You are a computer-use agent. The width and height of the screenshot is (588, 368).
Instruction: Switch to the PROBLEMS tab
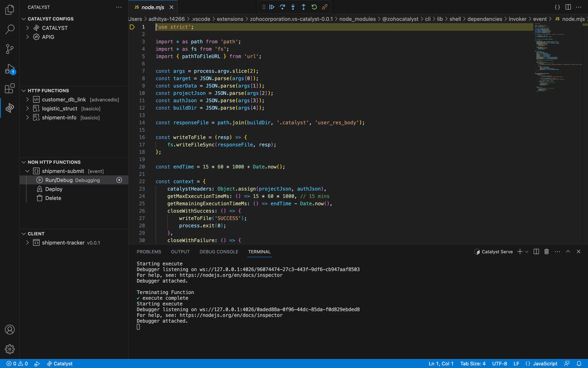coord(149,252)
